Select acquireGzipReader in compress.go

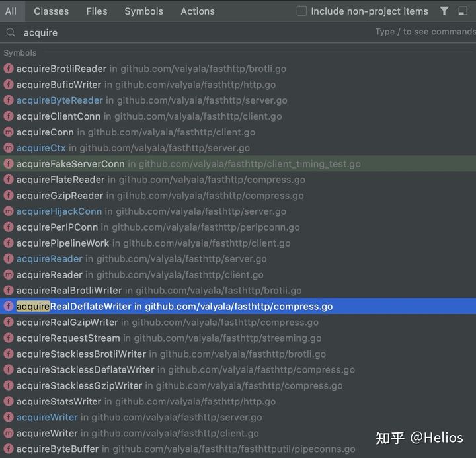238,195
